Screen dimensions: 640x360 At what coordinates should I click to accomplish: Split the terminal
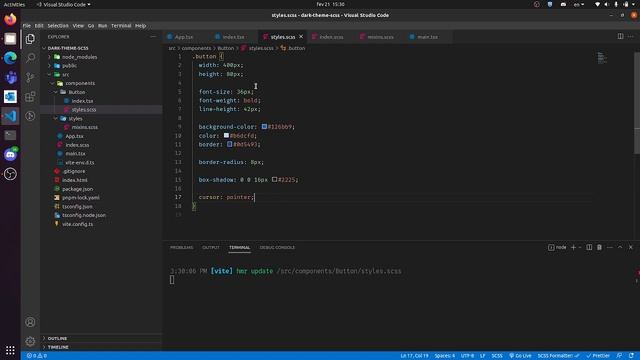[x=589, y=247]
